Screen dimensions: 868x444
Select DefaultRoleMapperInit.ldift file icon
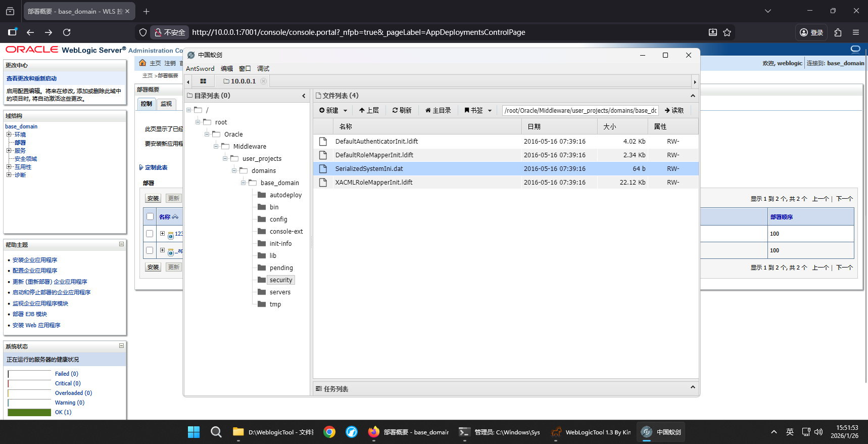323,155
